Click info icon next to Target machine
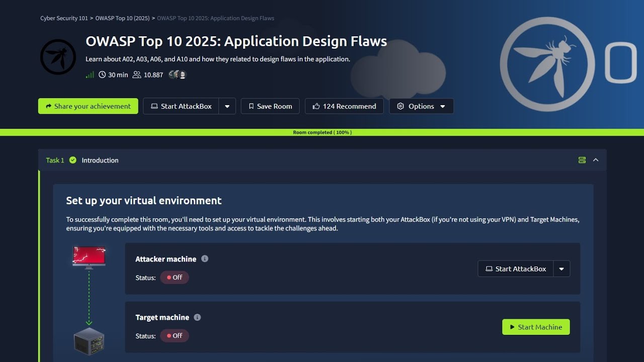Image resolution: width=644 pixels, height=362 pixels. click(x=197, y=317)
